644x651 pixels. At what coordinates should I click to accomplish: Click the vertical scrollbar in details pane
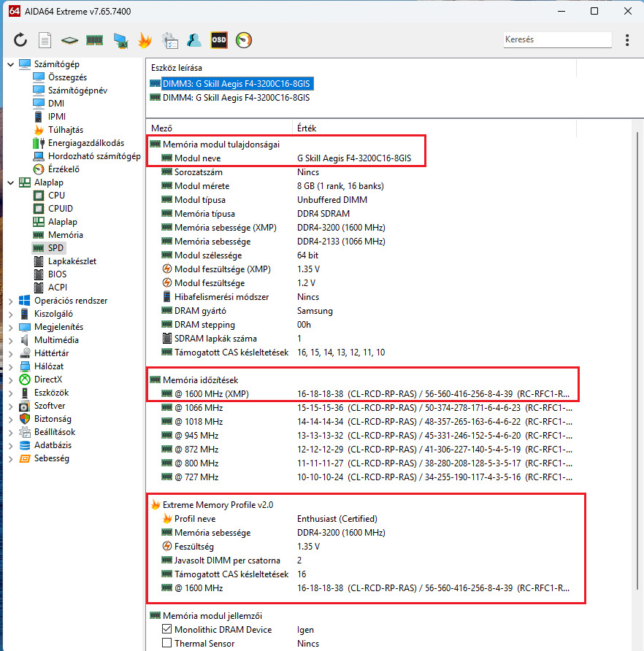pyautogui.click(x=637, y=361)
